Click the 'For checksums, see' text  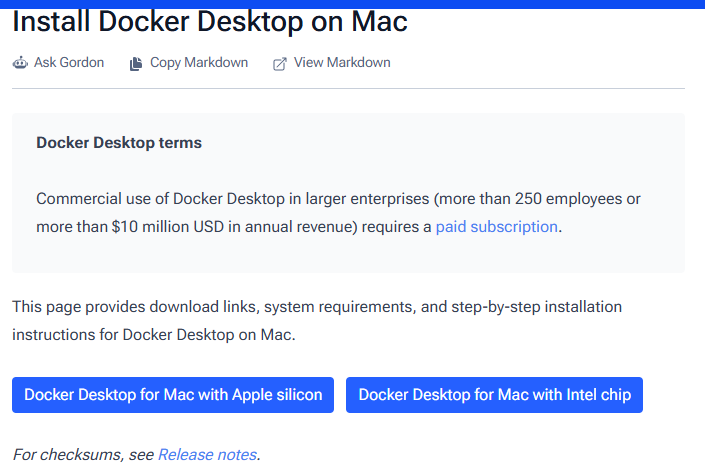pyautogui.click(x=83, y=455)
